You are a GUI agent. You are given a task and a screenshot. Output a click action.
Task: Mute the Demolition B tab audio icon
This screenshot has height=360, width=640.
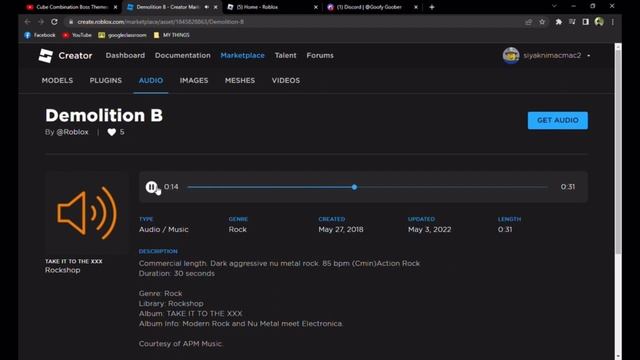pyautogui.click(x=207, y=7)
